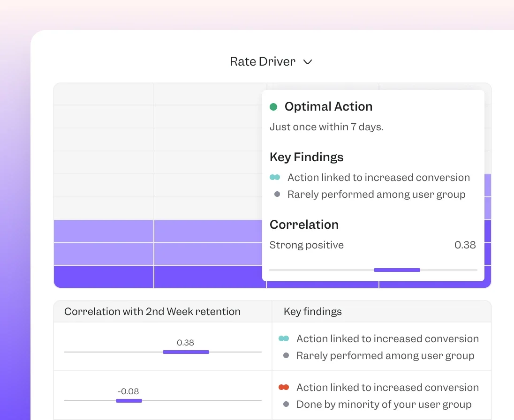Click the light purple heatmap cell in first column

(x=104, y=231)
